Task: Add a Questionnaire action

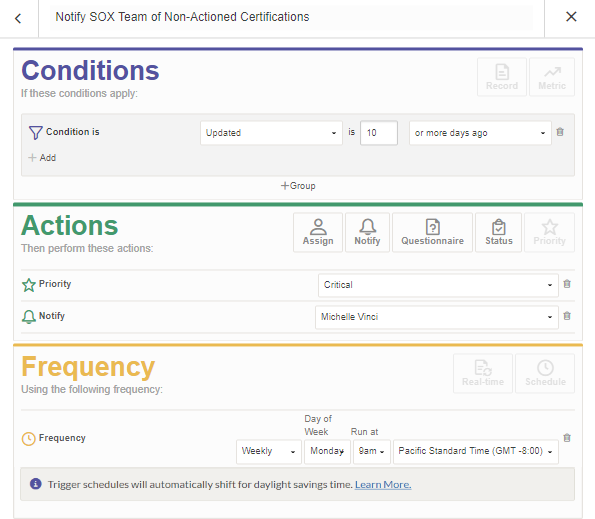Action: [x=432, y=232]
